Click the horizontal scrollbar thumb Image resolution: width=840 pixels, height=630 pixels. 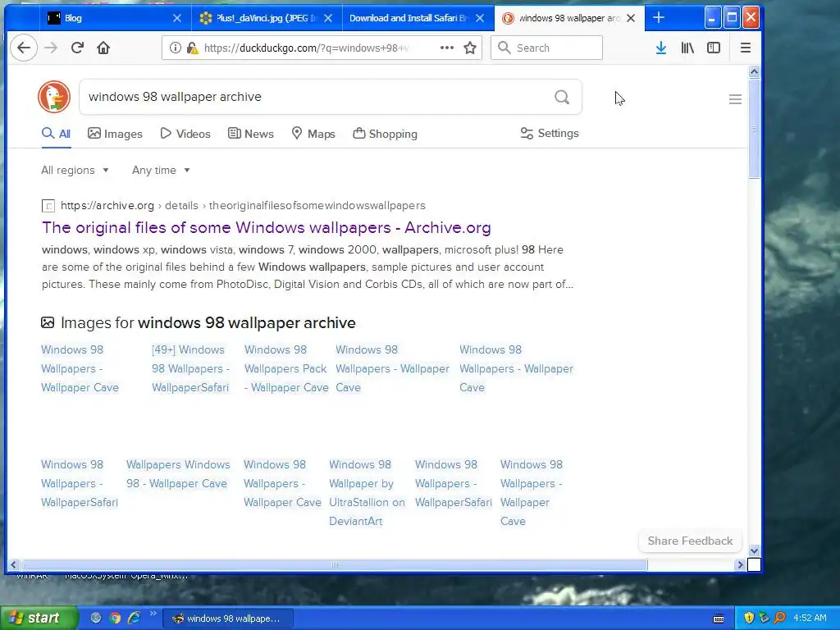[x=335, y=564]
